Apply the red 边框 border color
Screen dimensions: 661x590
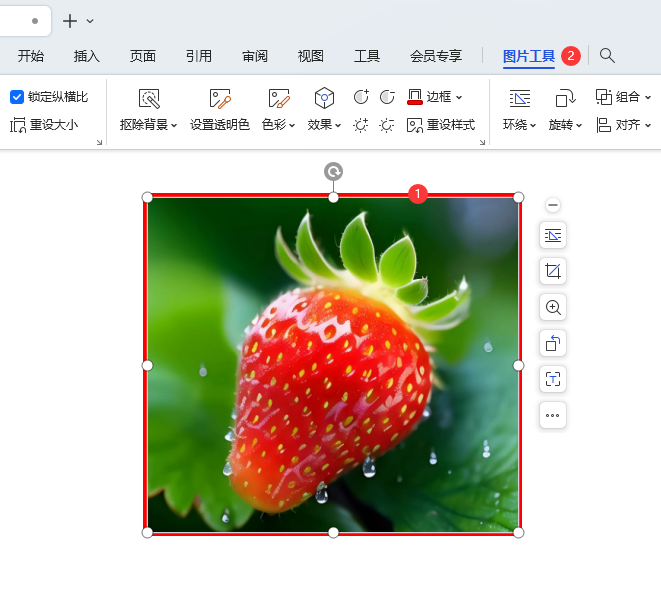(x=415, y=97)
